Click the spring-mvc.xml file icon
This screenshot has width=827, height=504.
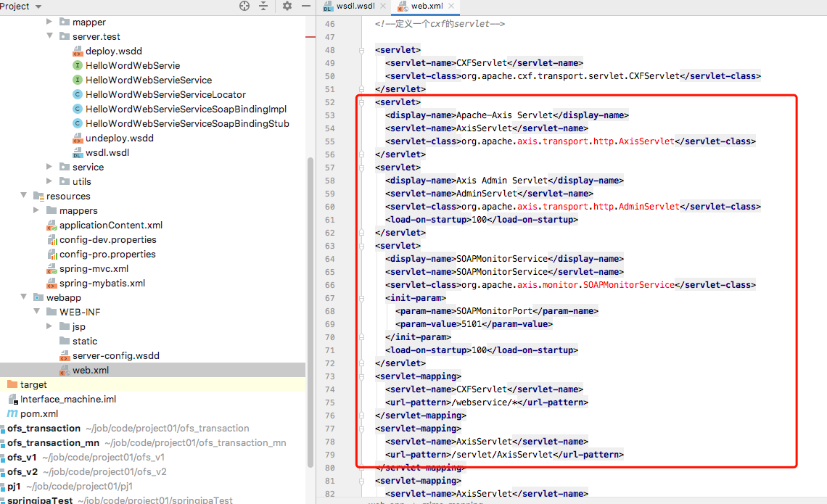click(52, 269)
